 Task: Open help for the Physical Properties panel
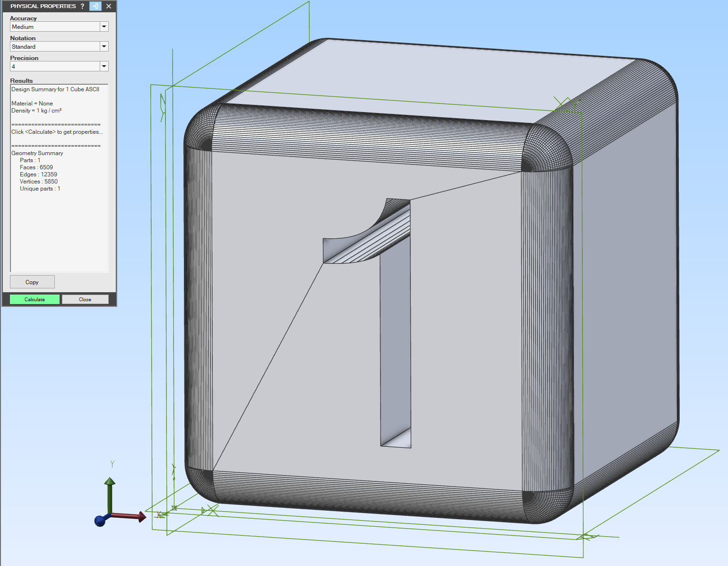[x=82, y=6]
